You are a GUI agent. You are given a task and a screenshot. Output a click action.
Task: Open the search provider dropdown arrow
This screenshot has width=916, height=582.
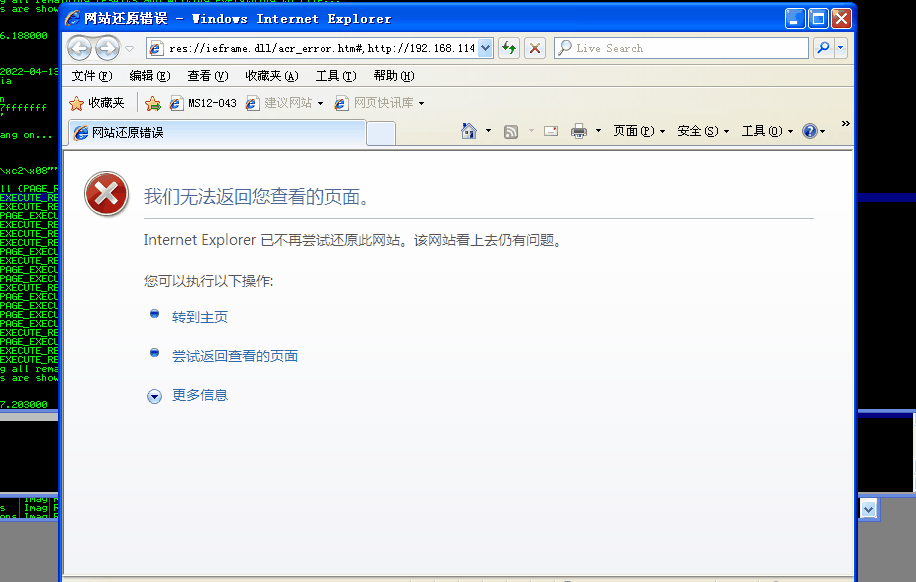841,48
